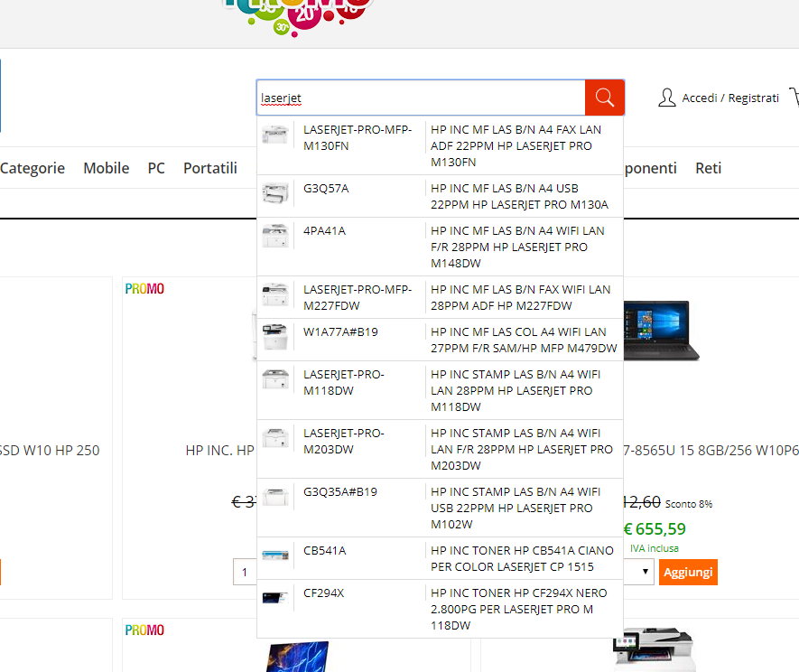
Task: Choose suggestion code LASERJET-PRO-M118DW
Action: [x=343, y=382]
